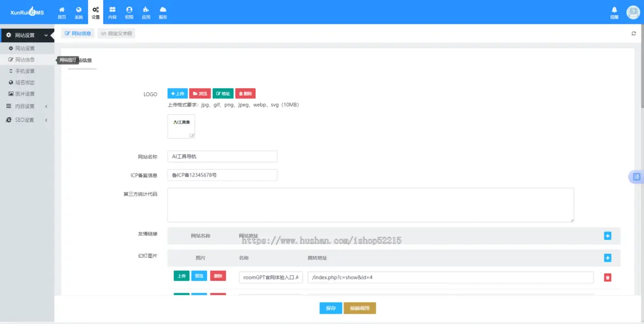Image resolution: width=644 pixels, height=324 pixels.
Task: Select 域名绑定 in the sidebar menu
Action: pos(25,83)
